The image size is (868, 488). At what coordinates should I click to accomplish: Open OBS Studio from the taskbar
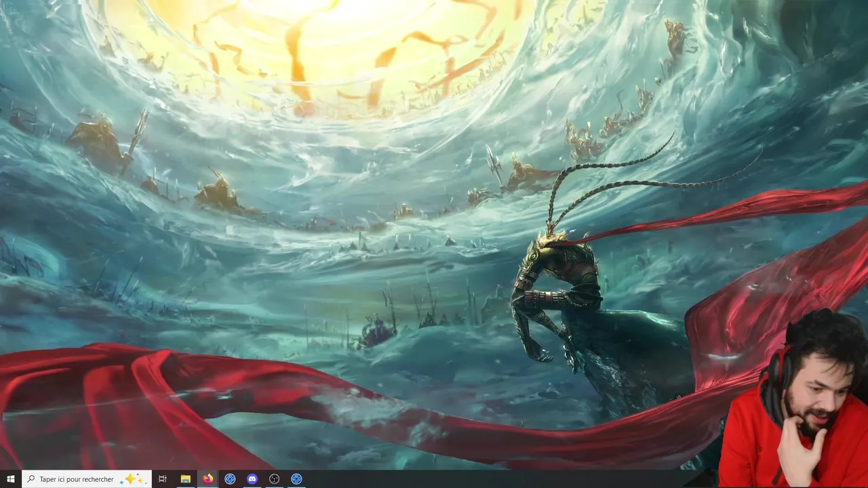tap(274, 479)
